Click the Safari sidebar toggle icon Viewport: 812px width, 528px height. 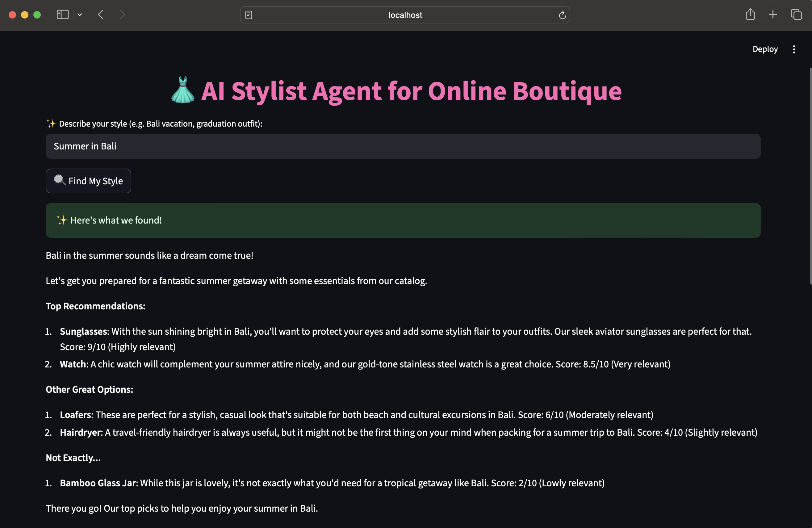point(62,15)
